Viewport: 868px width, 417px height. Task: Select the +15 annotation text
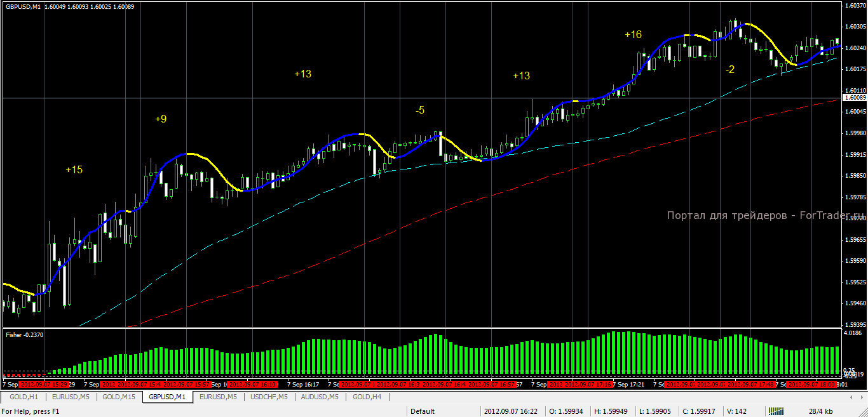point(74,169)
